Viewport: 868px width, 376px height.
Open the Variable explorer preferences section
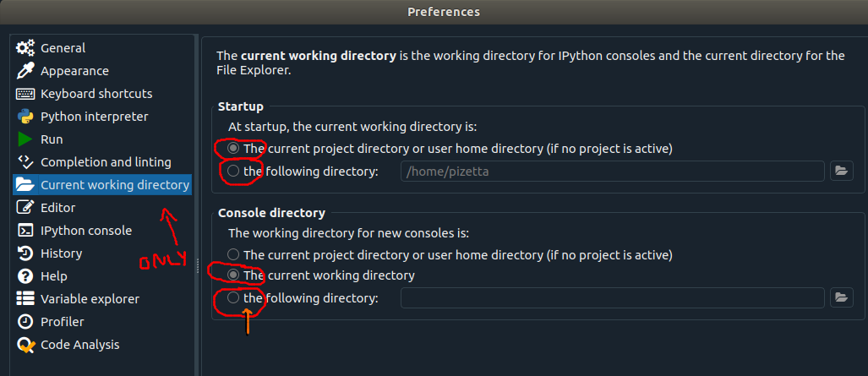coord(90,299)
